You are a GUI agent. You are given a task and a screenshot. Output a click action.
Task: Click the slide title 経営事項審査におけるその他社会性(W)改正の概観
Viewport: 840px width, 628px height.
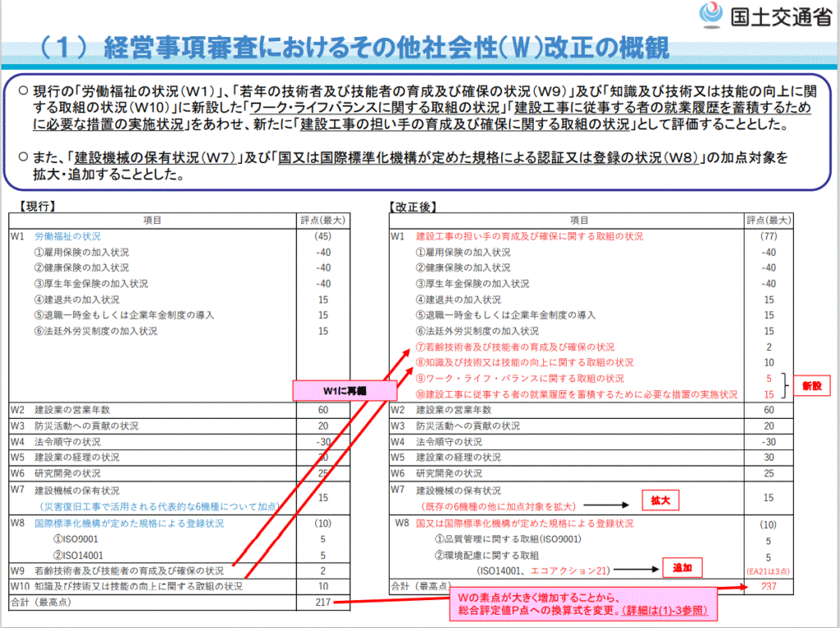pos(387,47)
